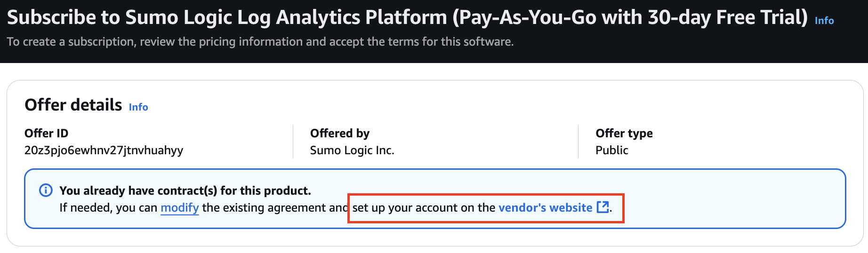Click the Offered by label
The image size is (868, 253).
click(340, 134)
